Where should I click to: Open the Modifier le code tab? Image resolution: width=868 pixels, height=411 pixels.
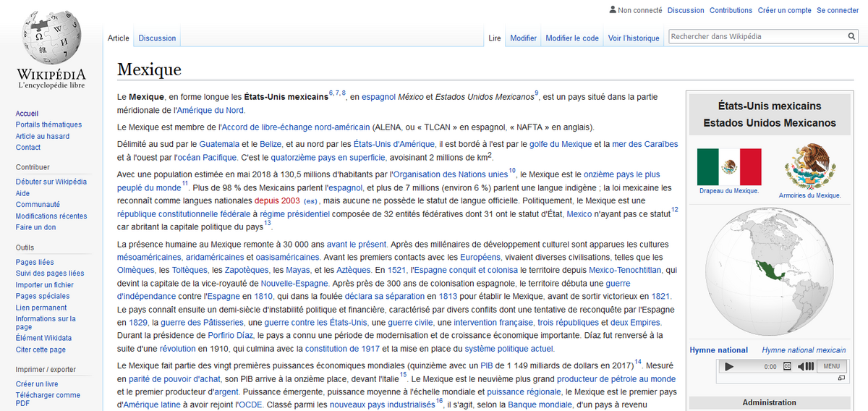point(571,38)
